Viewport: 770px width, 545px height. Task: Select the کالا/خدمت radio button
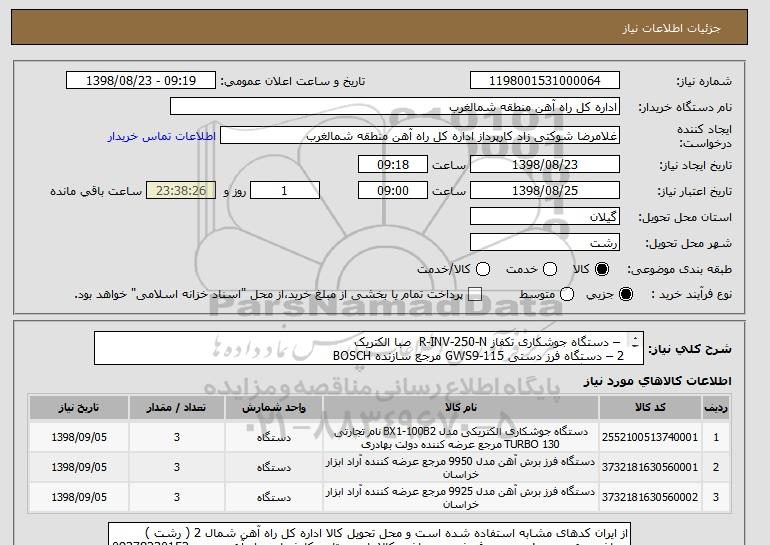(483, 269)
